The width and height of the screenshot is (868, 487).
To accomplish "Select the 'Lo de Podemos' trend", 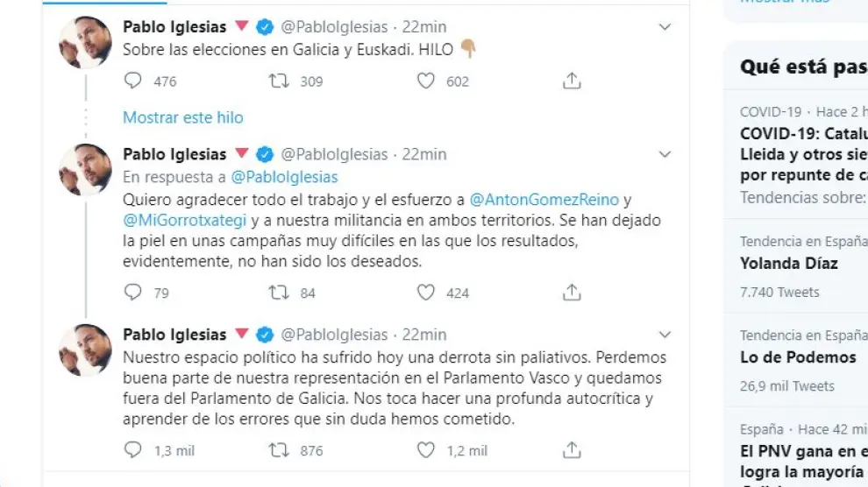I will click(x=798, y=357).
